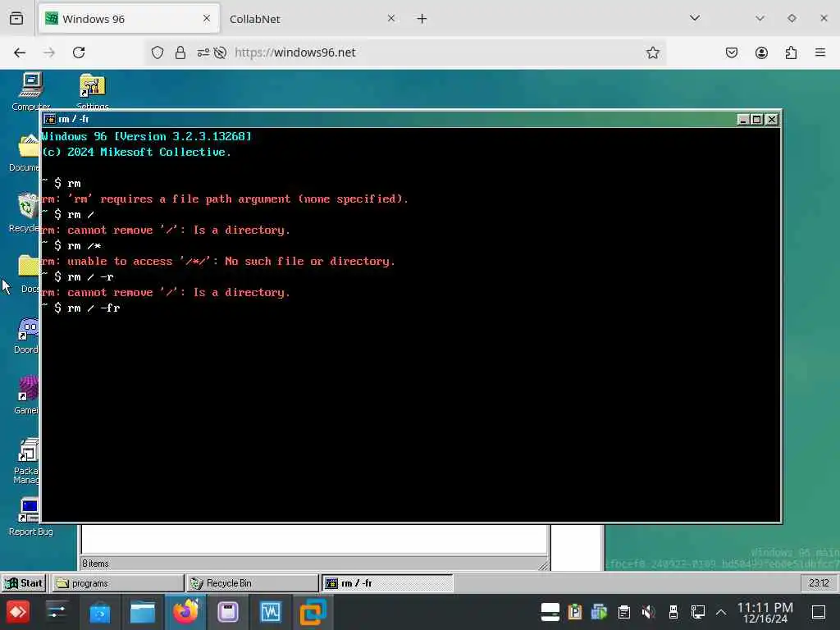Open the Documents folder desktop icon
This screenshot has width=840, height=630.
(x=25, y=152)
